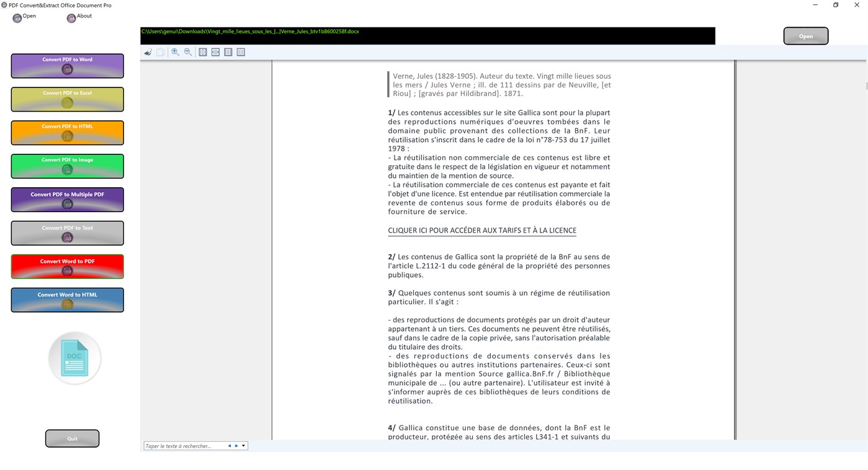
Task: Select Convert PDF to Word
Action: (67, 66)
